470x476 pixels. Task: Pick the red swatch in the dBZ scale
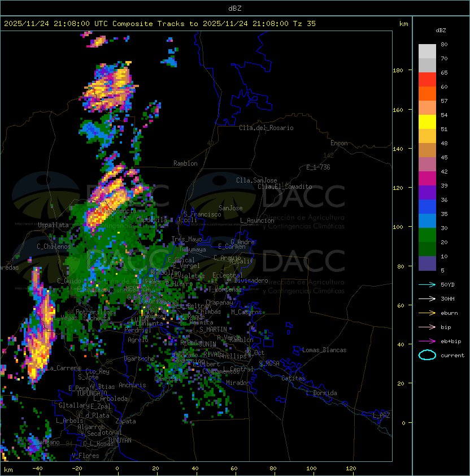(x=427, y=80)
